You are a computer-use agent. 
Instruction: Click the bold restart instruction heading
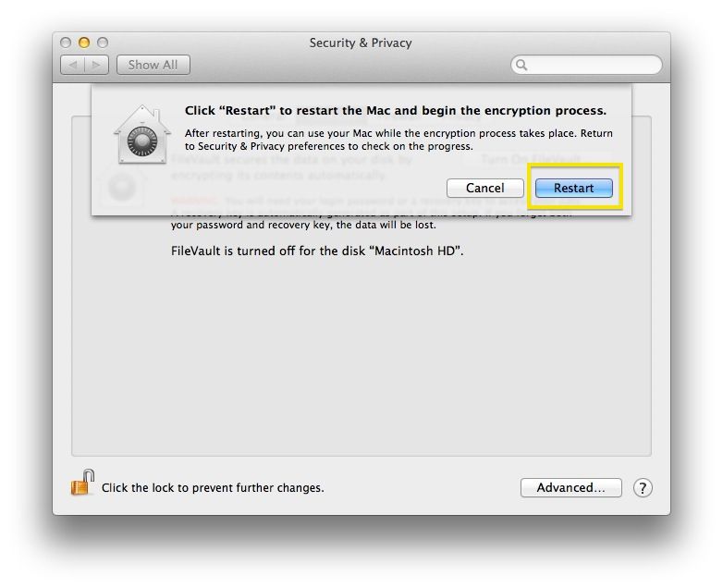click(x=396, y=111)
